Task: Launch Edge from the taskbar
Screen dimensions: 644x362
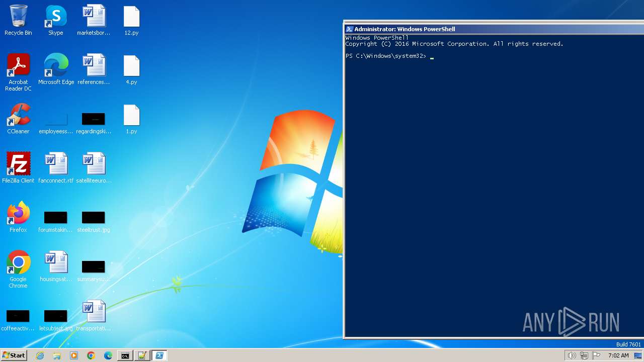Action: 108,355
